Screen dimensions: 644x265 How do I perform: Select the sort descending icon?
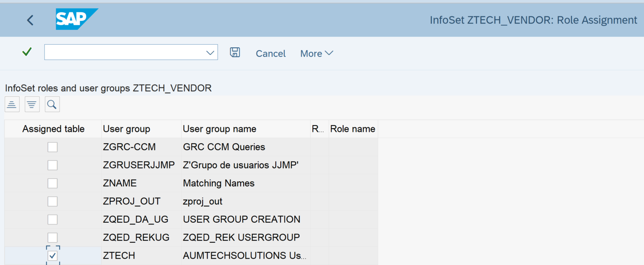tap(32, 104)
